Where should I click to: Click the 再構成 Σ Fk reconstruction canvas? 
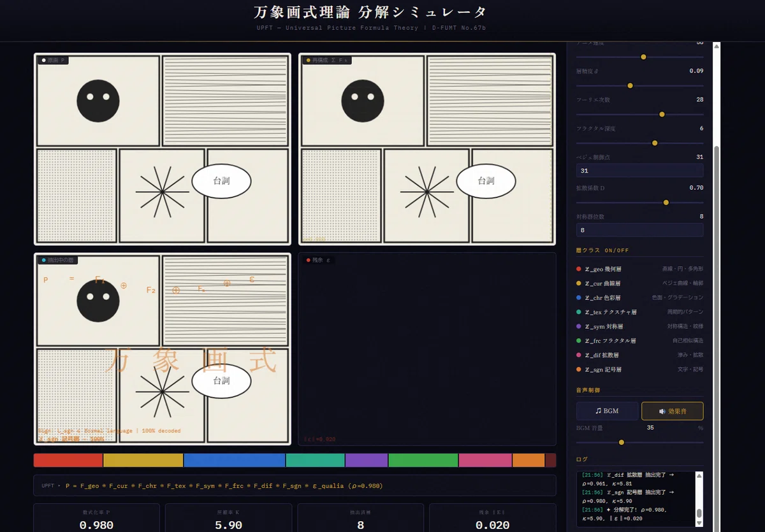(427, 149)
